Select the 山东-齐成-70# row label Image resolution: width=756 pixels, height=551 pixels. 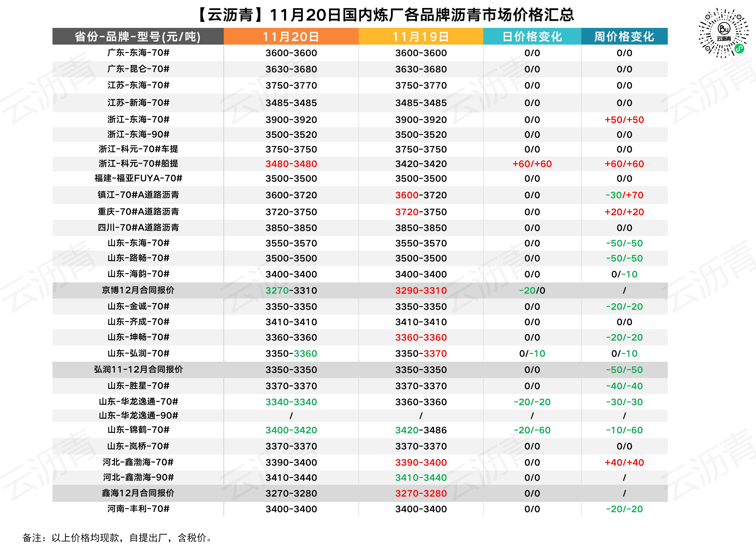click(x=138, y=322)
